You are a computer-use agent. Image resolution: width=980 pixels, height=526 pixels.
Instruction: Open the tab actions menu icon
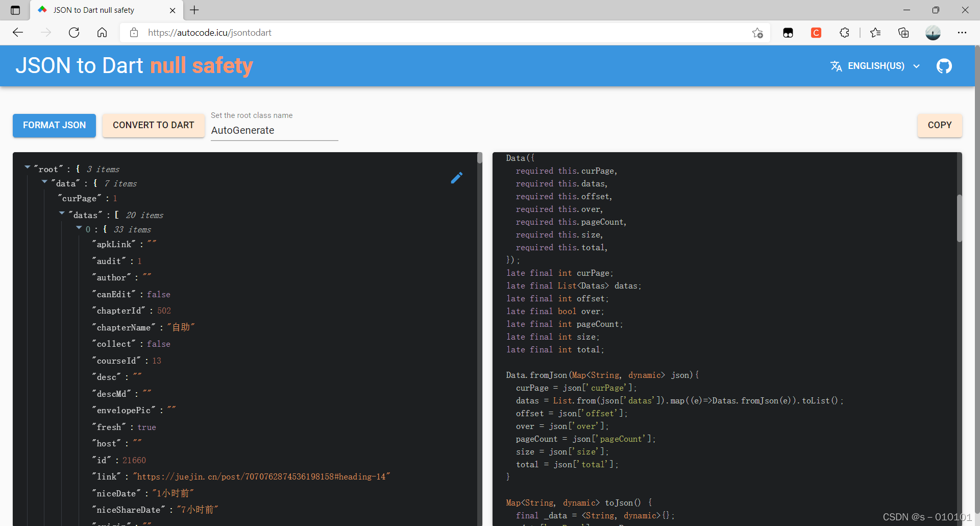[15, 10]
